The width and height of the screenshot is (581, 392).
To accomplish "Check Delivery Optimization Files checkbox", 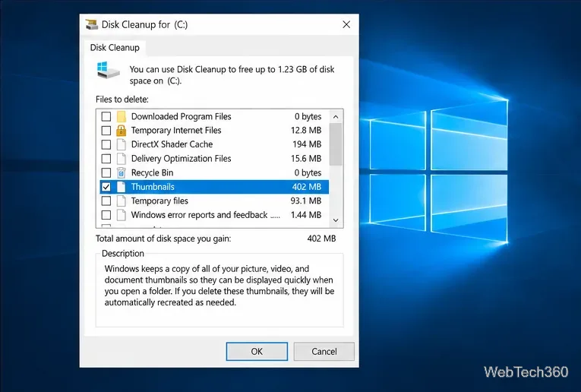I will pyautogui.click(x=106, y=159).
